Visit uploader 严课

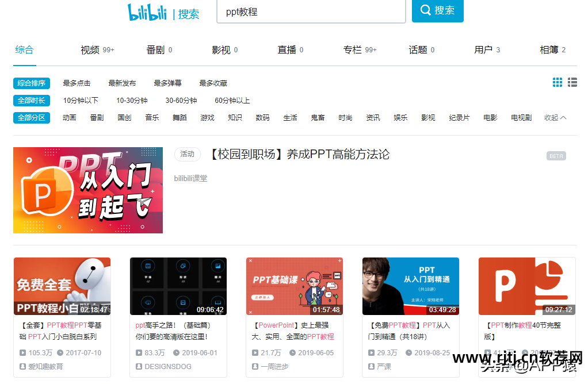(384, 366)
